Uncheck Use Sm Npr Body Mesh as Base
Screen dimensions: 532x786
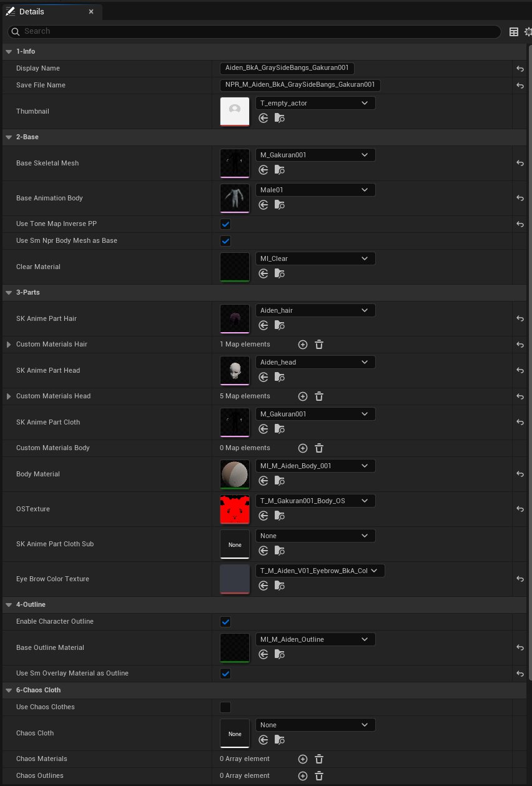point(225,240)
